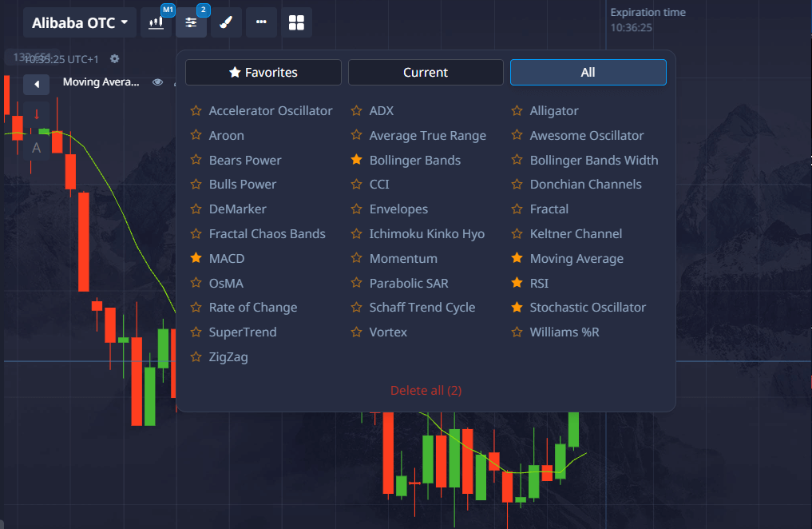This screenshot has width=812, height=529.
Task: Collapse the indicator legend with left arrow
Action: pos(36,83)
